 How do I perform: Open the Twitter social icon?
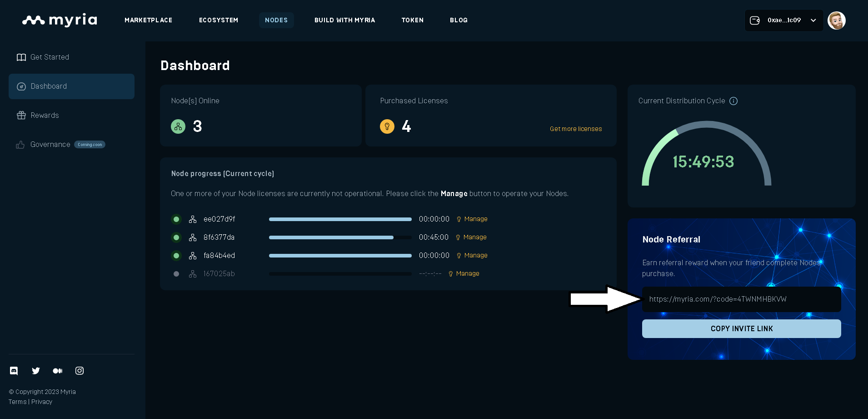pyautogui.click(x=36, y=371)
